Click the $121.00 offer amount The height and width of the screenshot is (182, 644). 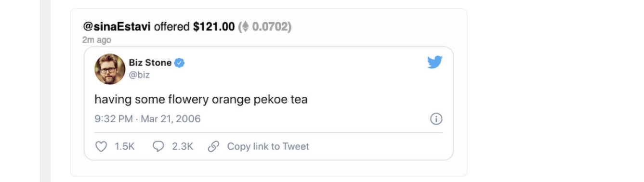pyautogui.click(x=214, y=26)
